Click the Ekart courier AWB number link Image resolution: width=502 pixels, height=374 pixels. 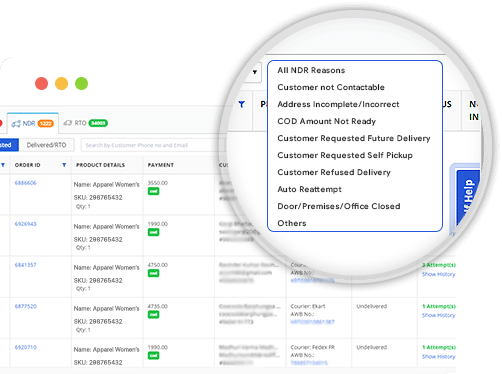pyautogui.click(x=312, y=322)
